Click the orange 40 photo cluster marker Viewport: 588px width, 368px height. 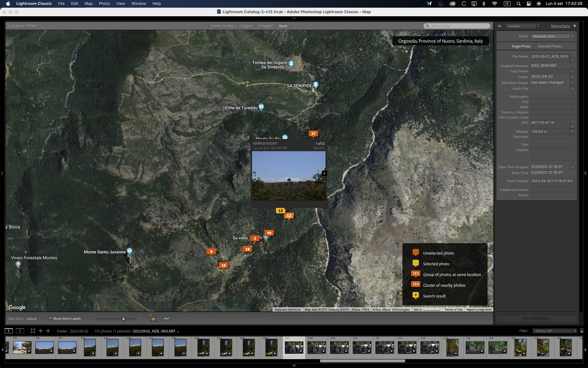point(269,233)
